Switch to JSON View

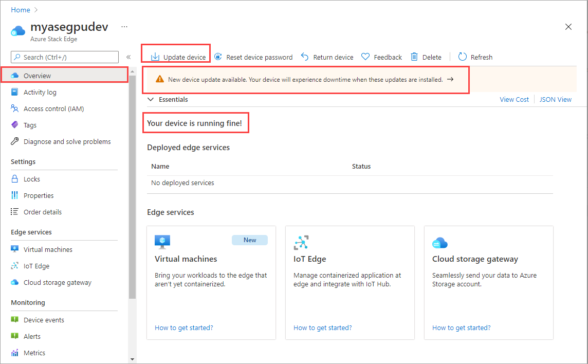pos(556,99)
